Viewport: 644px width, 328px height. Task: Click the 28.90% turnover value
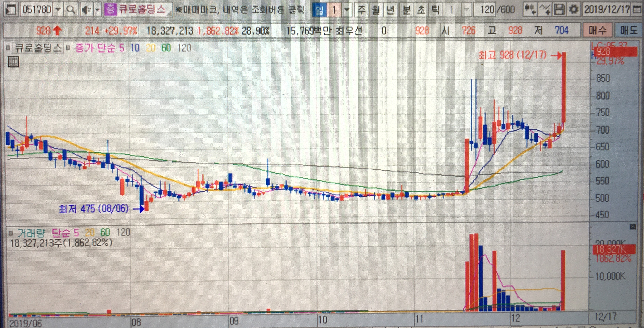pyautogui.click(x=255, y=31)
